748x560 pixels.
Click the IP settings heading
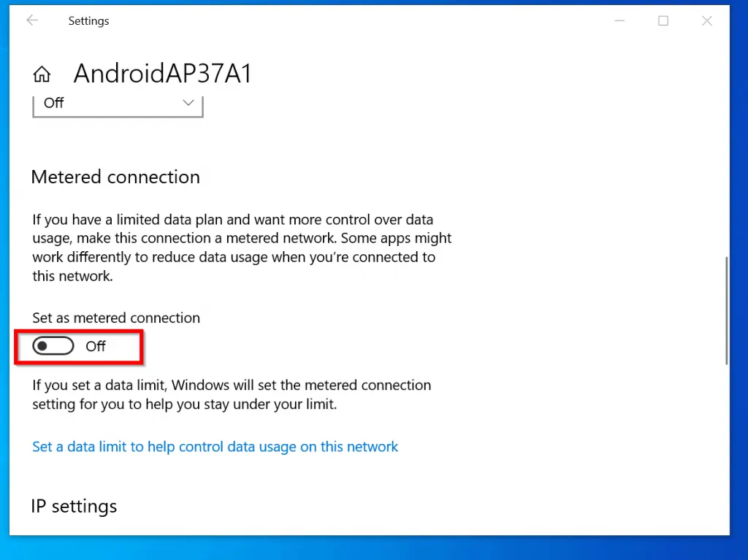tap(74, 506)
